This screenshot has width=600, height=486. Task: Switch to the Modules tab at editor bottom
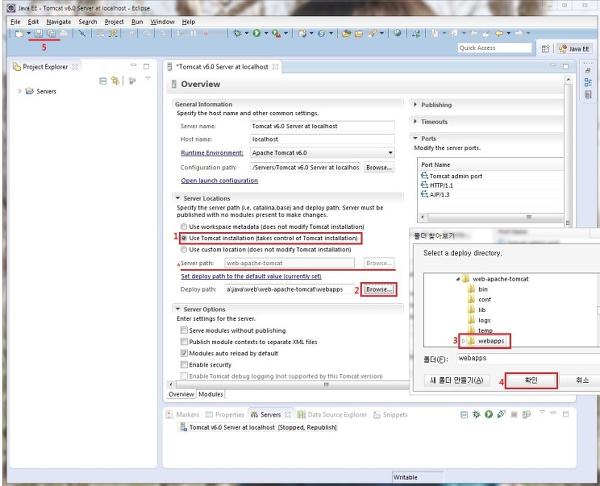tap(210, 394)
